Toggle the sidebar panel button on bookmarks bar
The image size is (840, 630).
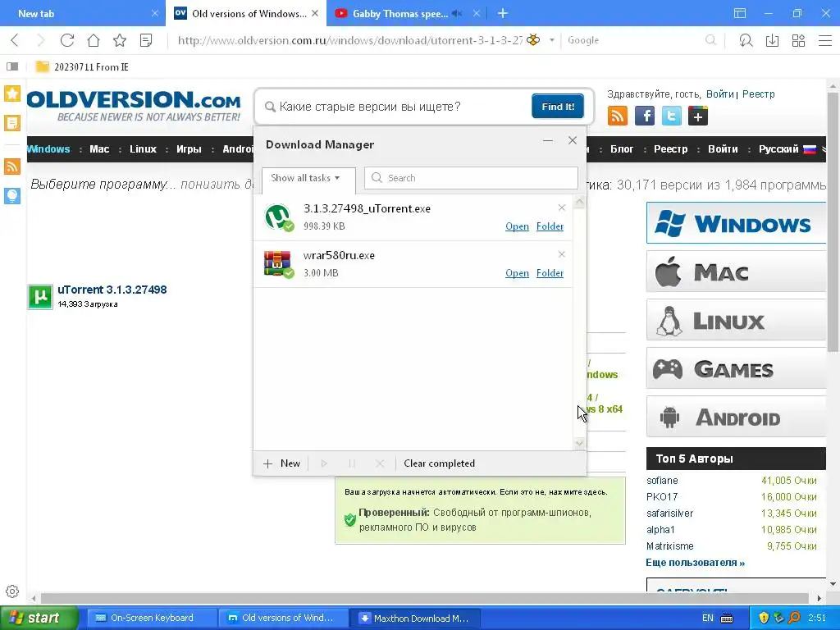pyautogui.click(x=12, y=66)
